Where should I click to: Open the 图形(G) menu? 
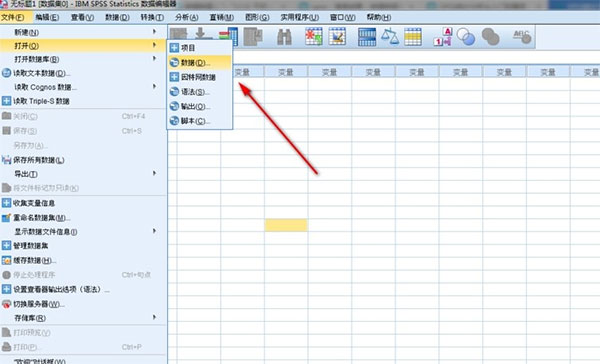point(257,18)
